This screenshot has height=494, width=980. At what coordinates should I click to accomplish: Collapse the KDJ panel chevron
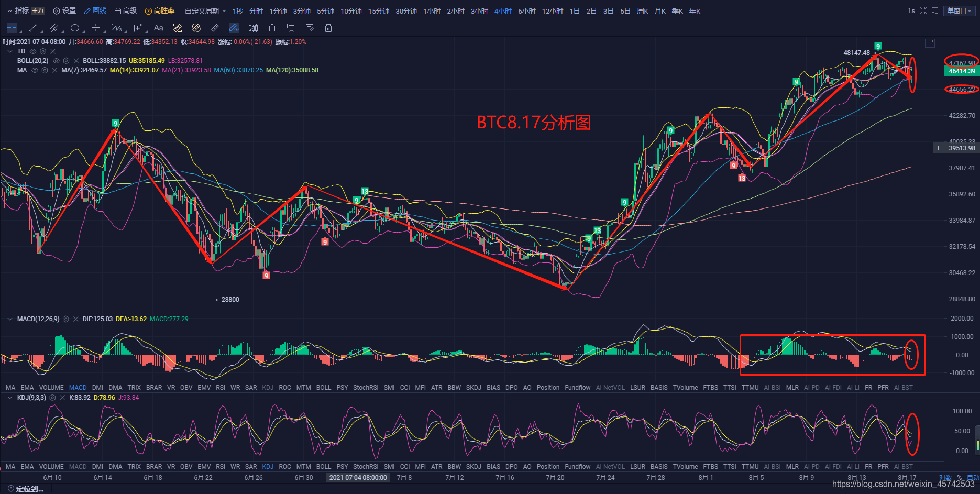pos(10,398)
